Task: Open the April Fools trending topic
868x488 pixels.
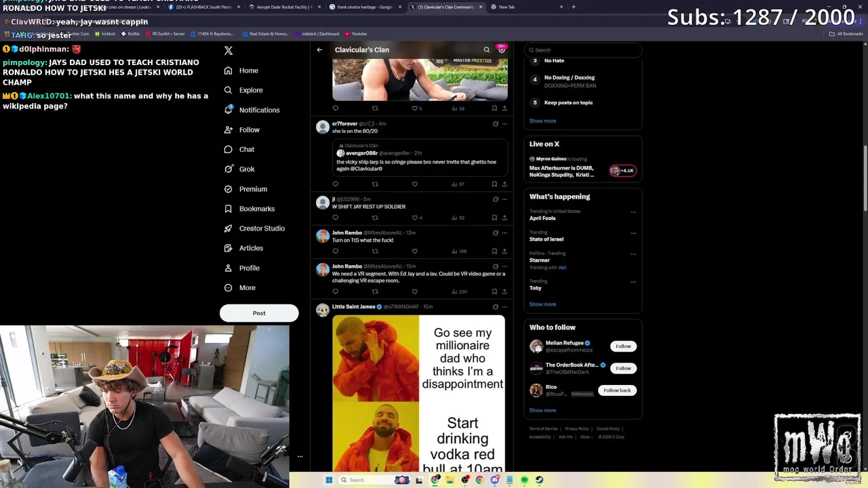Action: coord(542,218)
